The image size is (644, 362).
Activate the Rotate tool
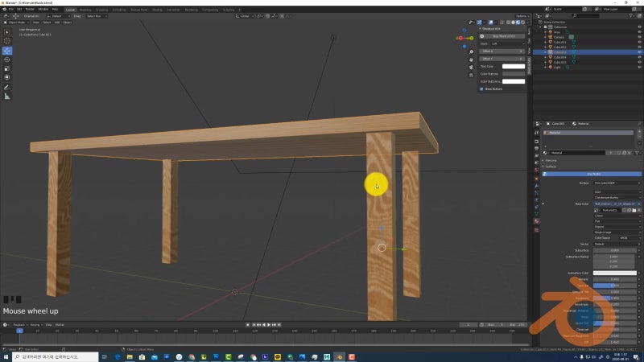click(x=7, y=60)
